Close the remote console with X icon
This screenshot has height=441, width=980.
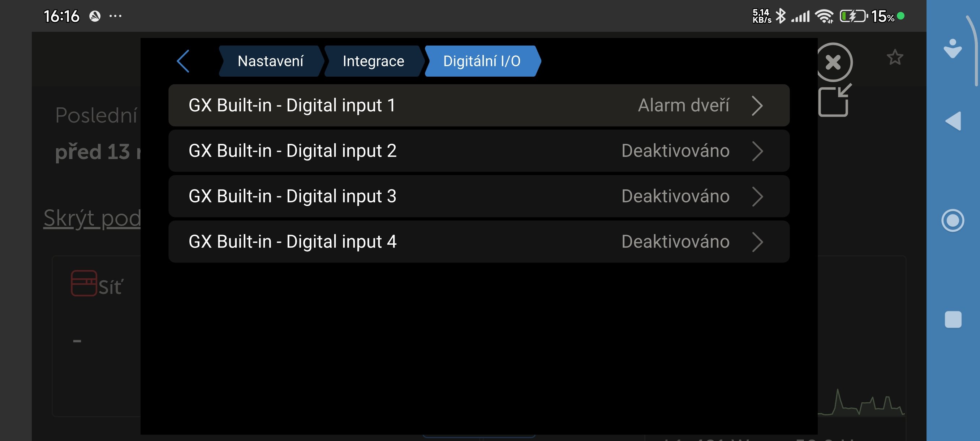tap(833, 62)
